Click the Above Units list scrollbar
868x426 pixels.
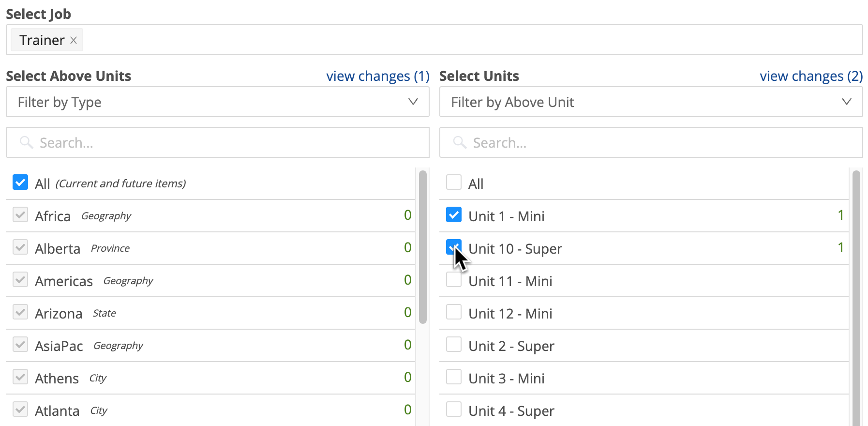tap(422, 247)
